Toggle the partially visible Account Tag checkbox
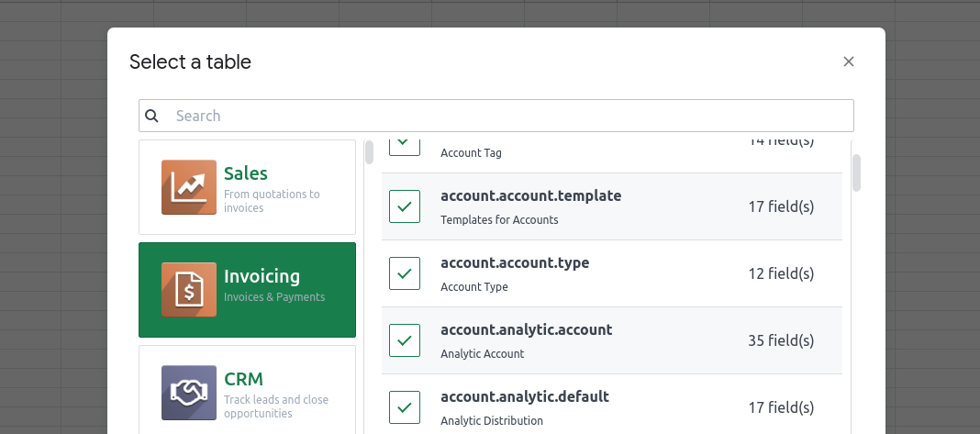Viewport: 980px width, 434px height. pos(405,145)
